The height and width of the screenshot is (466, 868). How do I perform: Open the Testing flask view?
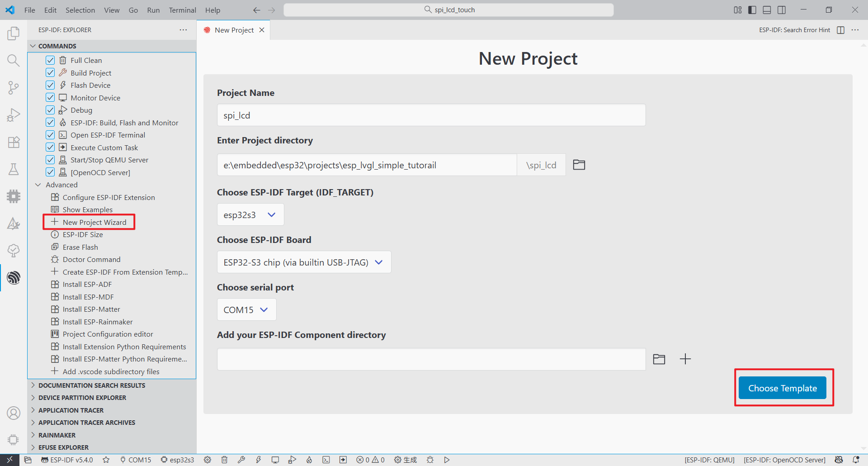(x=14, y=169)
